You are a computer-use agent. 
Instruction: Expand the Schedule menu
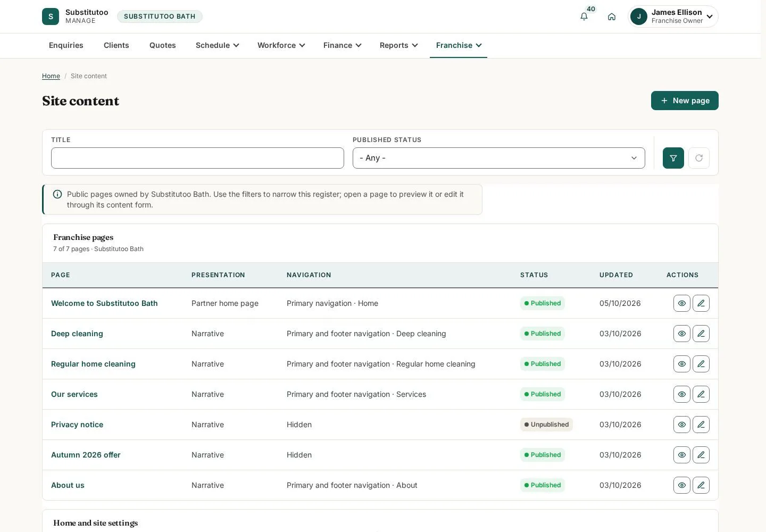[x=218, y=45]
